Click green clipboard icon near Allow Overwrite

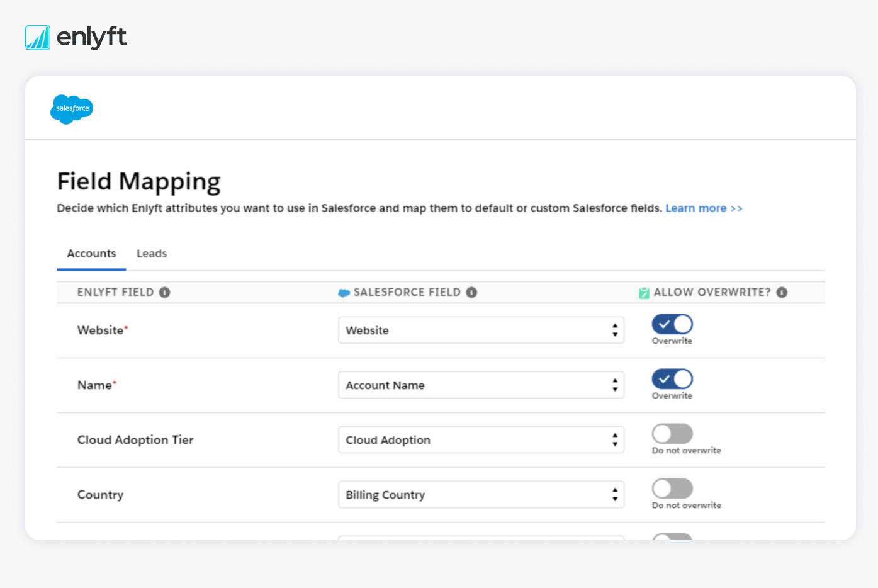click(x=644, y=293)
